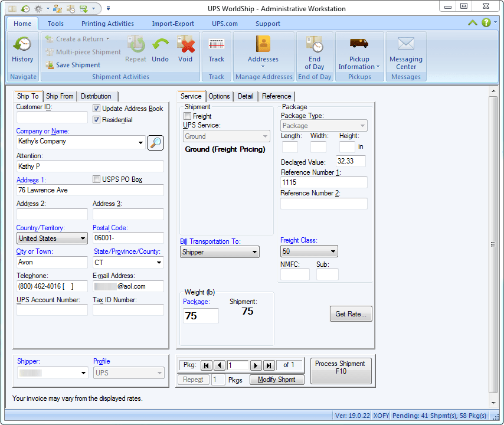Open the Printing Activities tab
Screen dimensions: 504x425
pos(107,24)
